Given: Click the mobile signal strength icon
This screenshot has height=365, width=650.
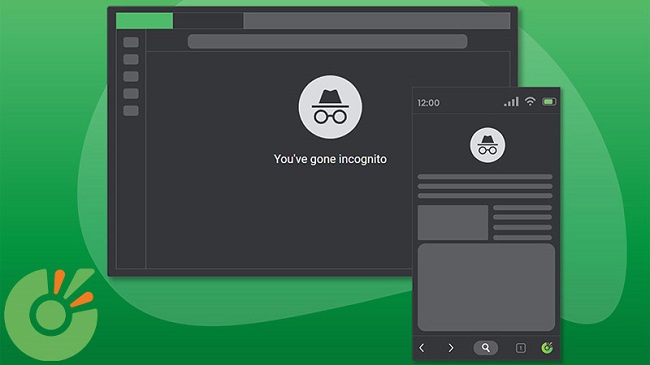Looking at the screenshot, I should click(x=512, y=102).
